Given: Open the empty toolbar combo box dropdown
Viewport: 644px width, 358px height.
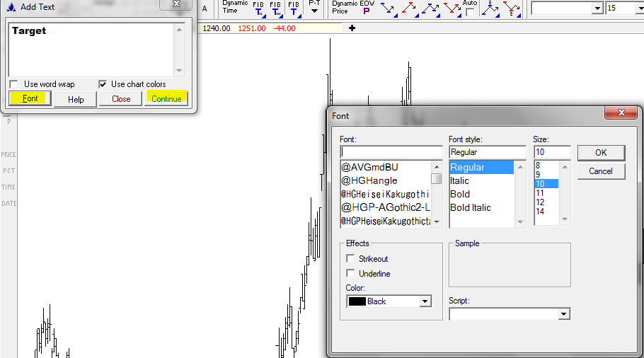Looking at the screenshot, I should point(597,8).
